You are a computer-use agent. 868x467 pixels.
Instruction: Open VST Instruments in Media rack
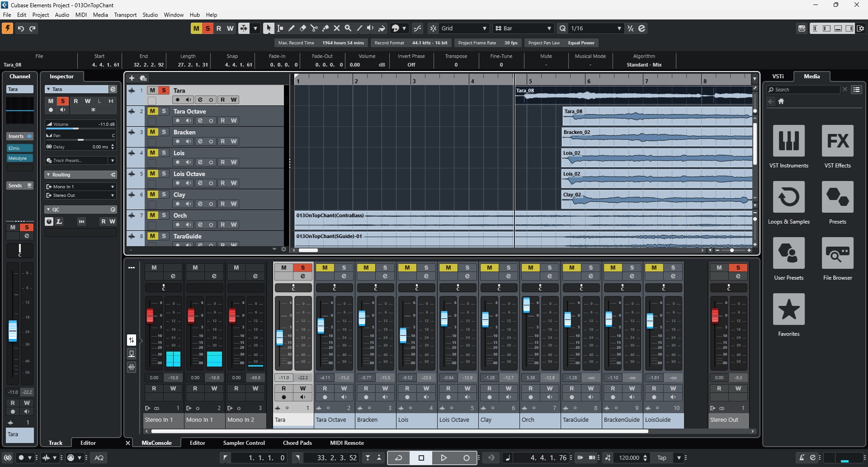[x=789, y=141]
